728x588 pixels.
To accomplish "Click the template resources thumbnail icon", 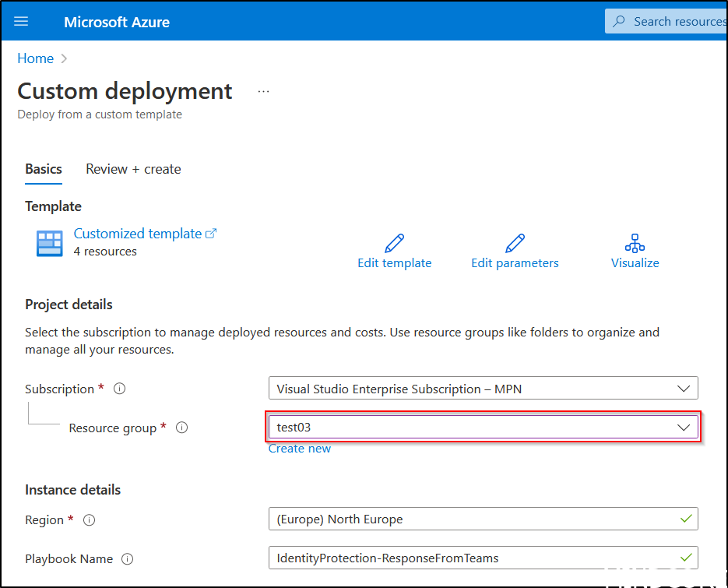I will click(49, 243).
